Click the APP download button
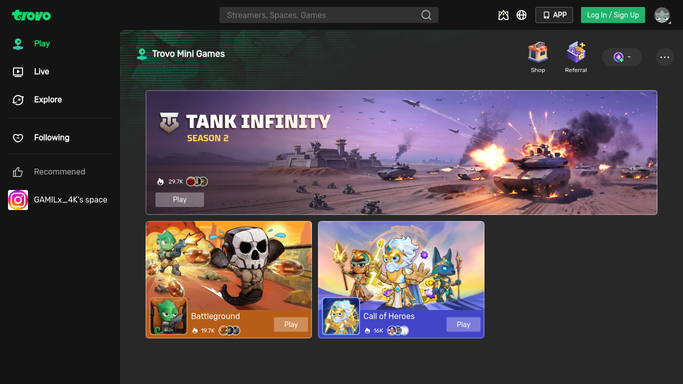 [554, 15]
